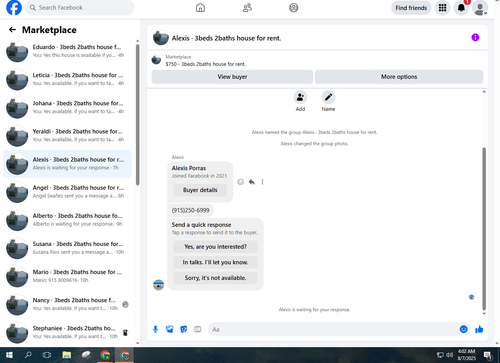Viewport: 500px width, 363px height.
Task: Click the Add people icon
Action: (300, 97)
